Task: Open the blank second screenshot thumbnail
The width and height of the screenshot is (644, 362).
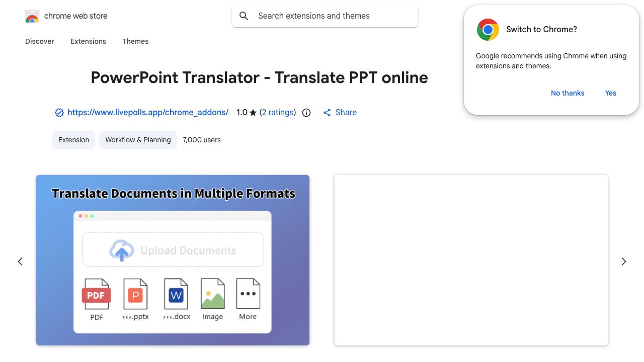Action: click(x=471, y=260)
